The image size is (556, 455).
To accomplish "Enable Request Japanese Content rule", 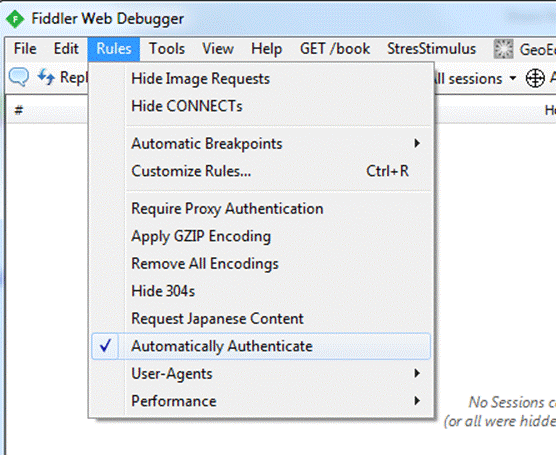I will [261, 318].
